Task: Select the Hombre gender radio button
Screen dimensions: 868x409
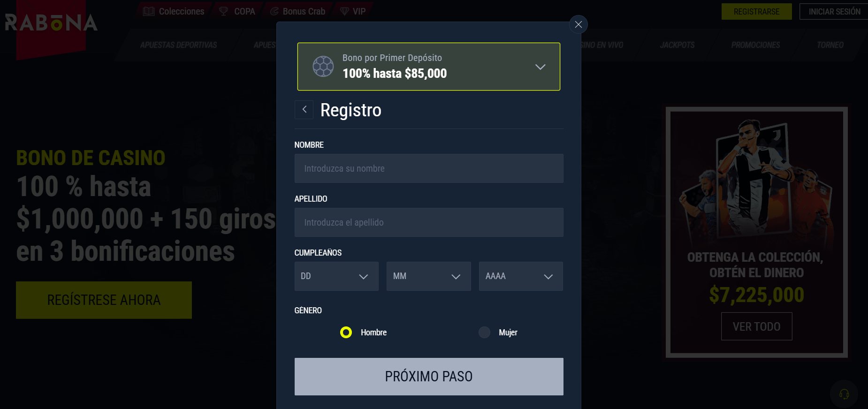Action: click(x=346, y=333)
